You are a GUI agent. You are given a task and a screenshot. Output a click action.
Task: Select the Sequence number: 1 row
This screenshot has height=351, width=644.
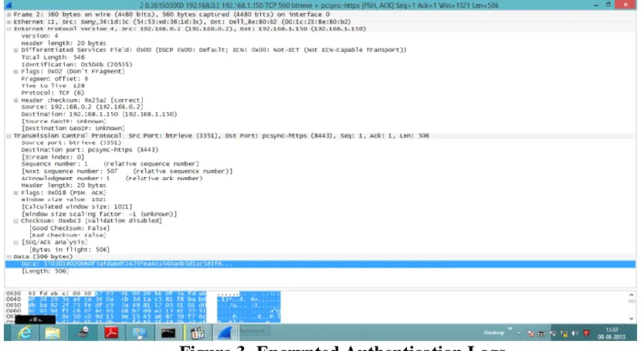[110, 164]
